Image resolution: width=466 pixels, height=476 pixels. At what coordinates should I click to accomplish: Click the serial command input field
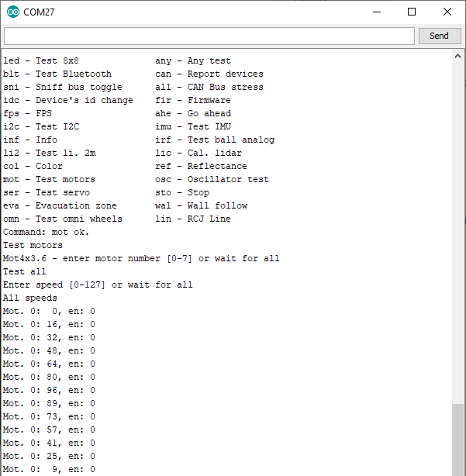(x=209, y=36)
